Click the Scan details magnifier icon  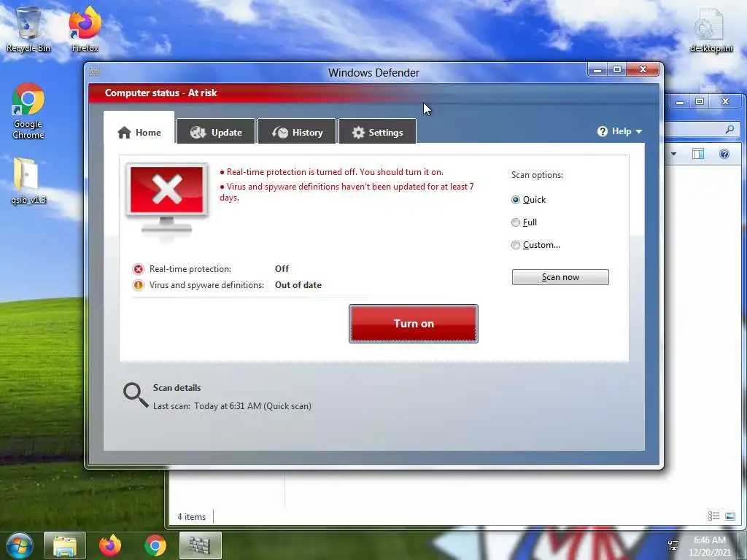[x=135, y=395]
